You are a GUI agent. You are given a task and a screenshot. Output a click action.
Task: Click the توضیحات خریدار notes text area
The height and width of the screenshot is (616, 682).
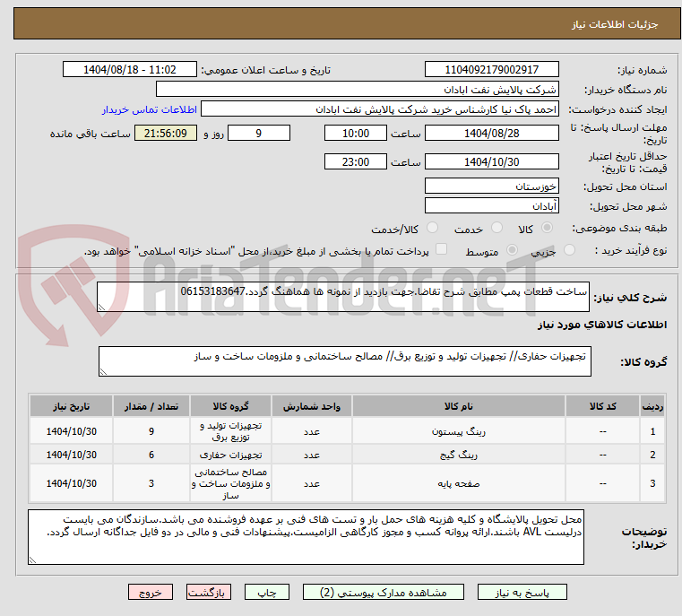[306, 537]
